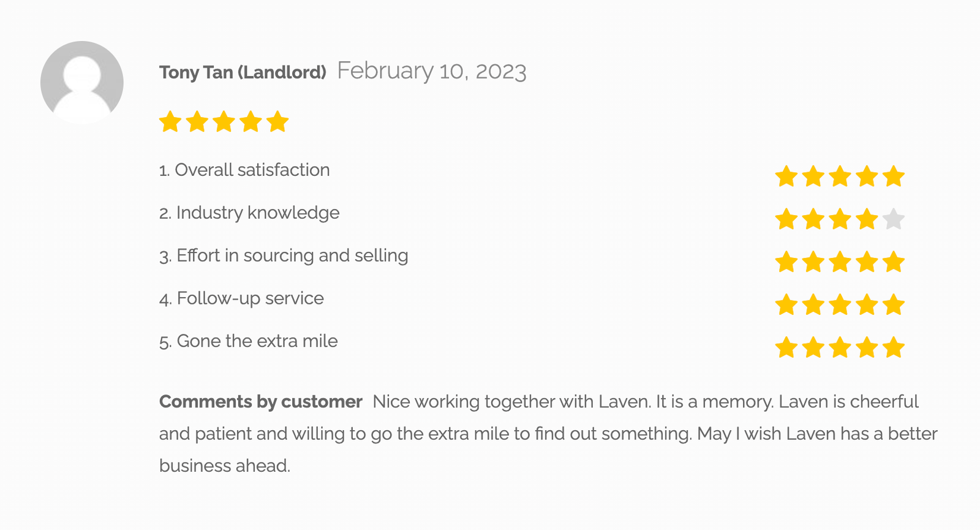
Task: Click the Follow-up service label
Action: (x=241, y=298)
